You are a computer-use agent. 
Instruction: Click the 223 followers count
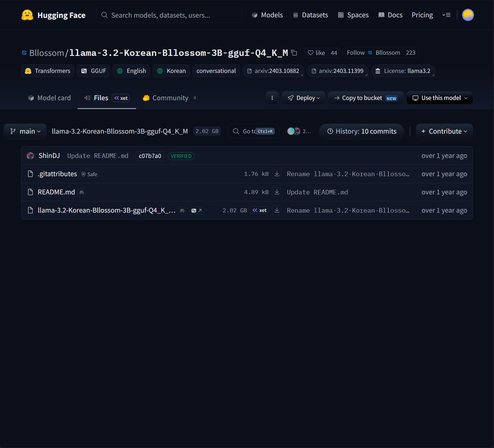410,53
